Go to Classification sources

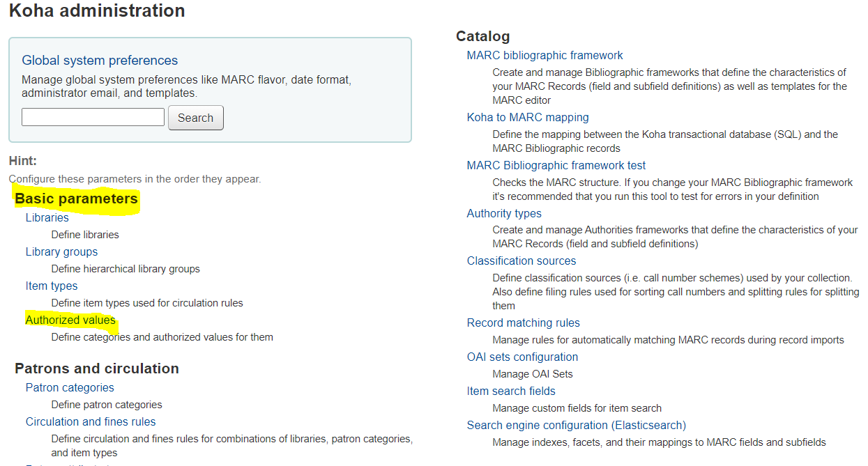pos(521,261)
